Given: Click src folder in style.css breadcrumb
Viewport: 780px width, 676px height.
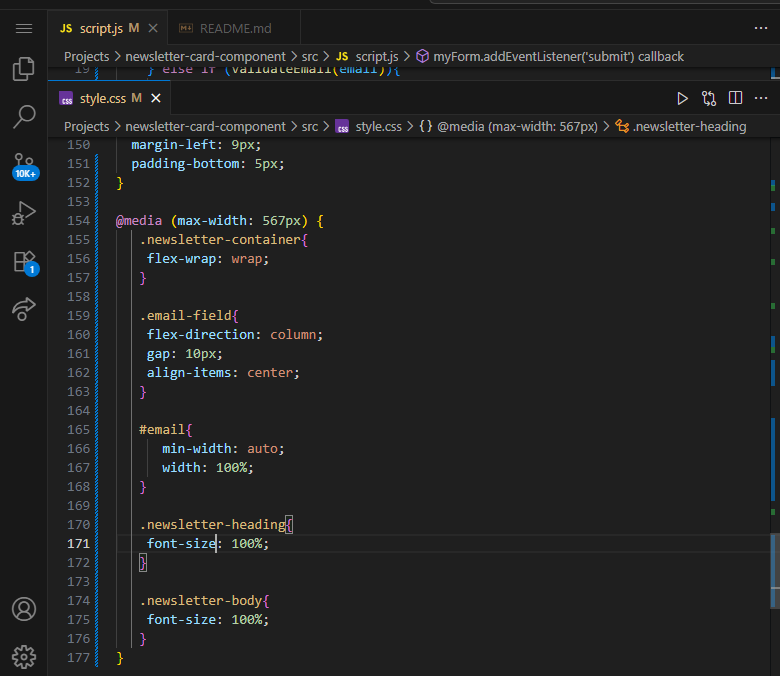Looking at the screenshot, I should (309, 127).
